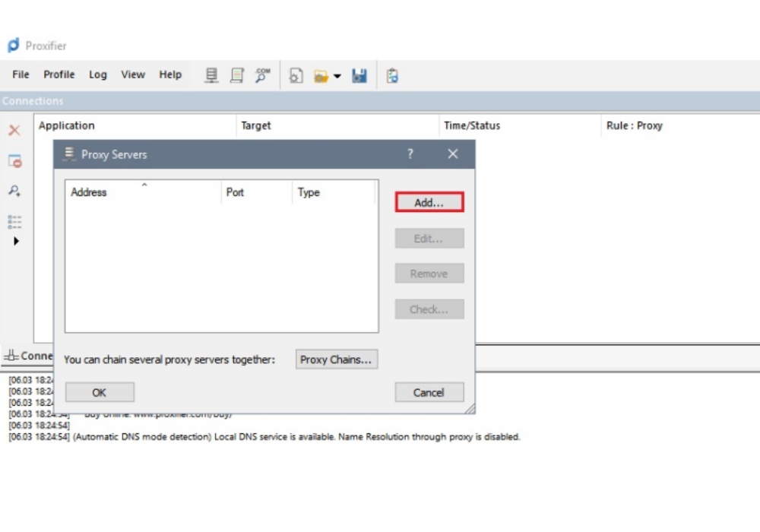Click Target column header
The width and height of the screenshot is (760, 532).
(x=338, y=125)
